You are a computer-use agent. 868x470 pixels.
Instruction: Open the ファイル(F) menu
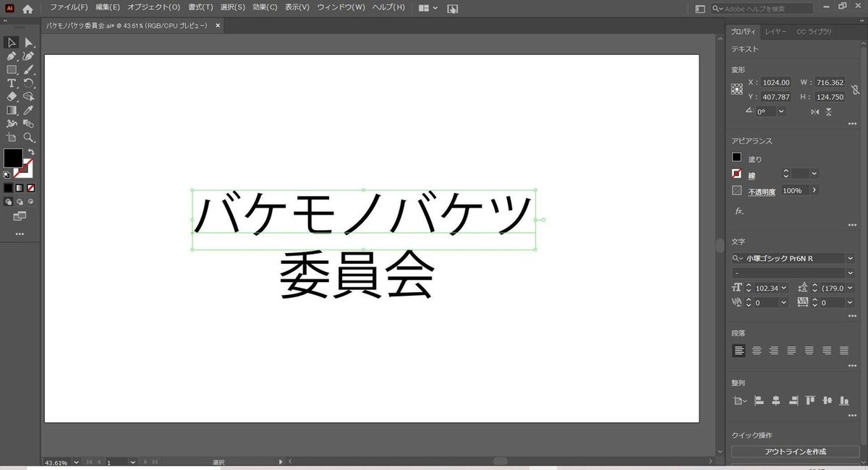[69, 7]
